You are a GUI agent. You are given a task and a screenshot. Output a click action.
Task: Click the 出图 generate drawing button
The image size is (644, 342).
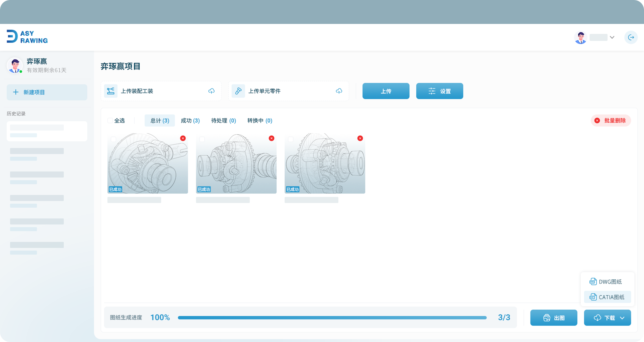click(553, 318)
